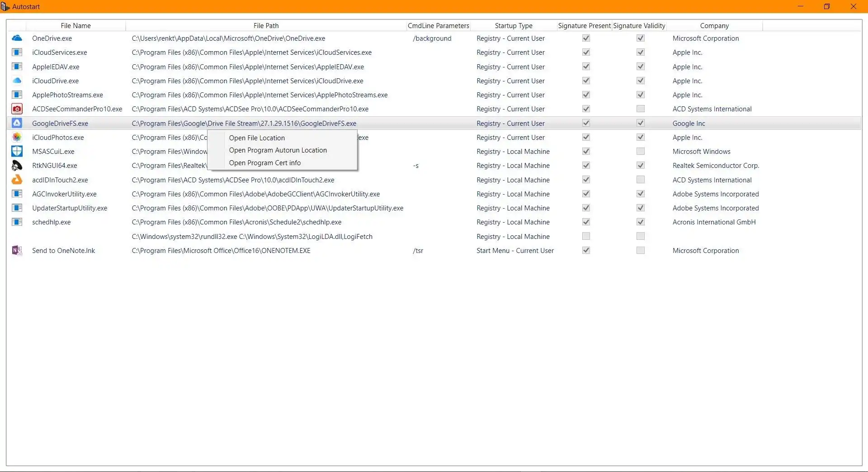The height and width of the screenshot is (472, 868).
Task: Click the iCloudPhotos.exe flower icon
Action: pos(17,137)
